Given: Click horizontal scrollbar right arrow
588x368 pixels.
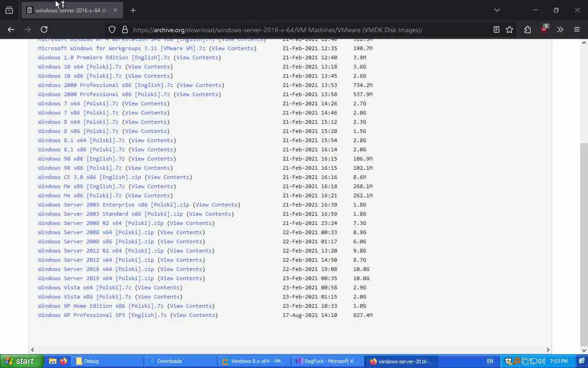Looking at the screenshot, I should tap(548, 350).
